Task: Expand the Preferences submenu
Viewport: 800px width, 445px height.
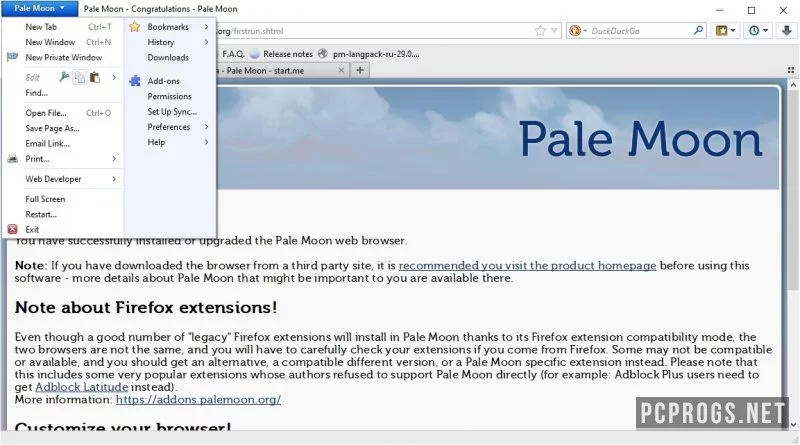Action: [x=170, y=127]
